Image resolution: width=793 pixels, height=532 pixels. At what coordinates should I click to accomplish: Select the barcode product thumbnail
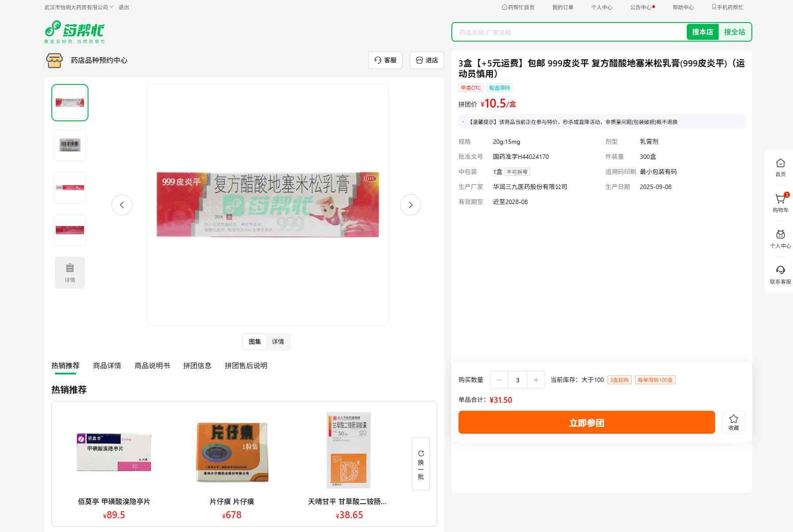[x=70, y=145]
